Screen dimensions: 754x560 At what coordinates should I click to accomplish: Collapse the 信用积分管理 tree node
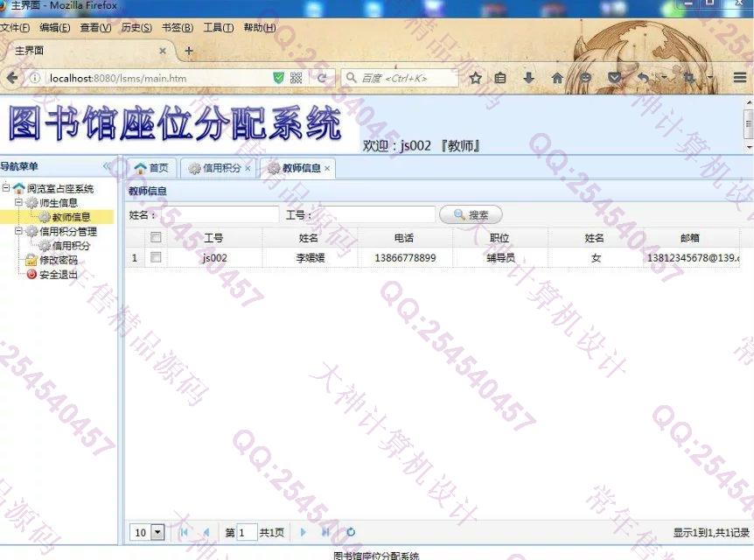click(x=18, y=231)
